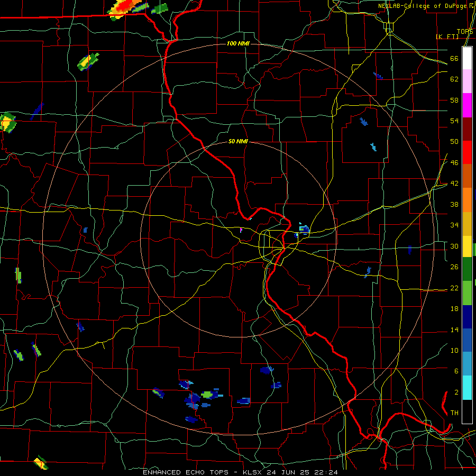This screenshot has width=476, height=476.
Task: Select the bright orange legend swatch near 38
Action: (467, 200)
